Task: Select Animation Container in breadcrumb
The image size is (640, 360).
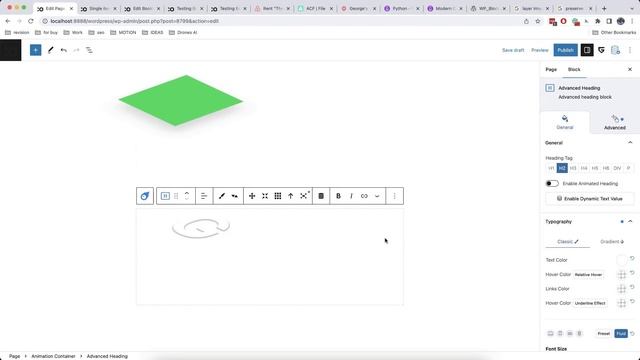Action: (53, 356)
